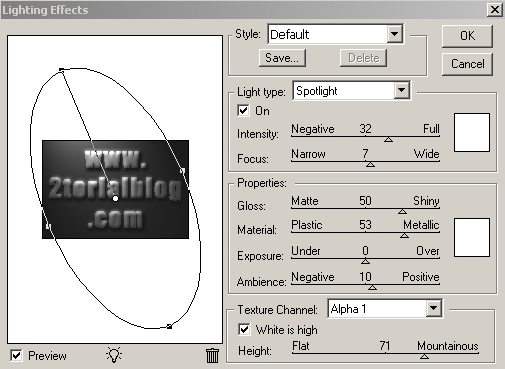
Task: Click the Matte label on Gloss slider
Action: pyautogui.click(x=305, y=201)
